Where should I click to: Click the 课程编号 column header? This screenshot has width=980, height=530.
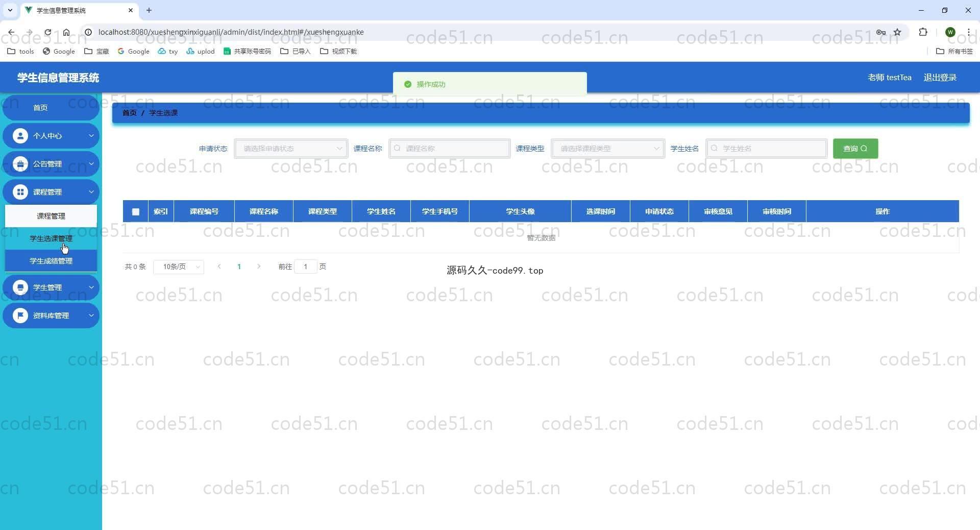point(204,211)
